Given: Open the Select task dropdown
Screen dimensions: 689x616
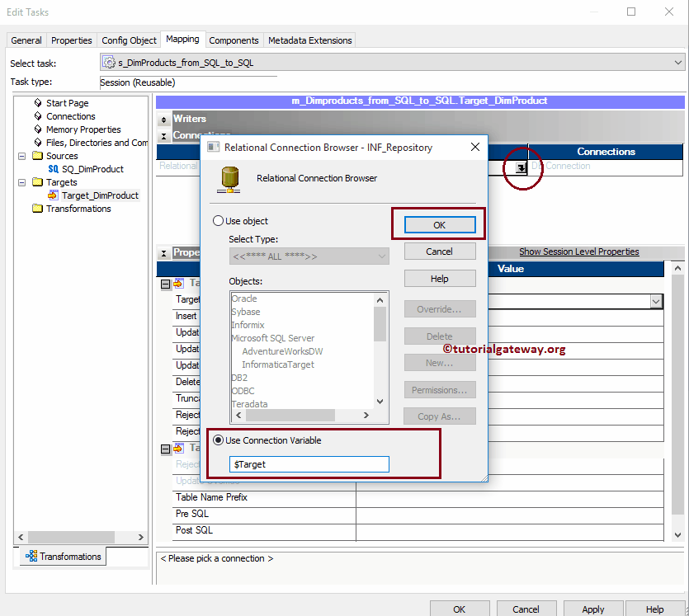Looking at the screenshot, I should (x=677, y=63).
